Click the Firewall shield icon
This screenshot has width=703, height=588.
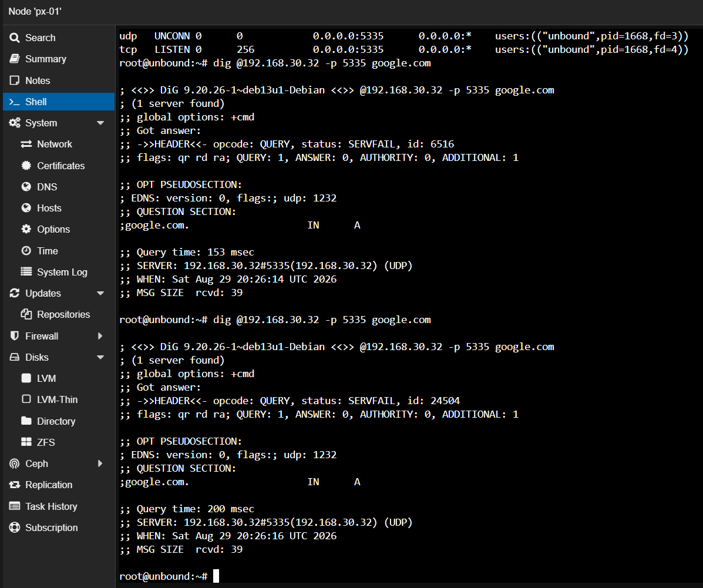point(14,336)
